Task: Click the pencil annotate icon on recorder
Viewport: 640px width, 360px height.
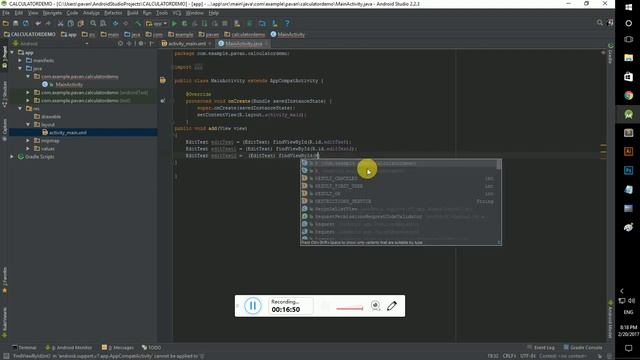Action: coord(392,306)
